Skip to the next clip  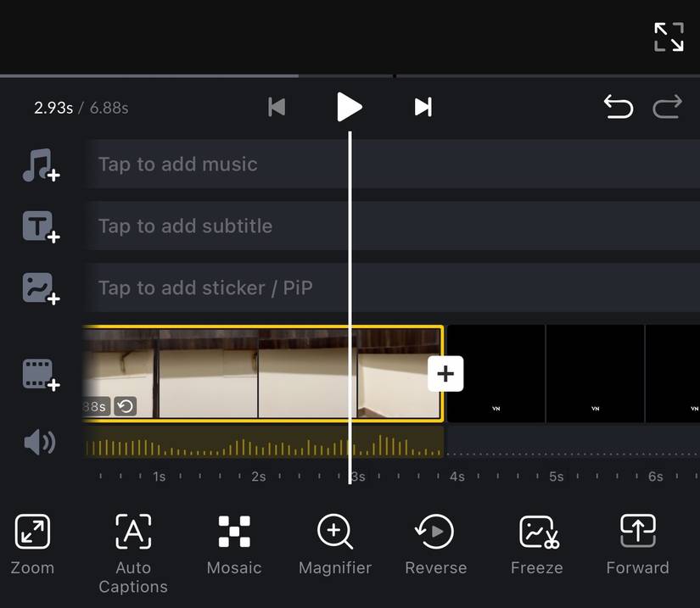[x=422, y=107]
